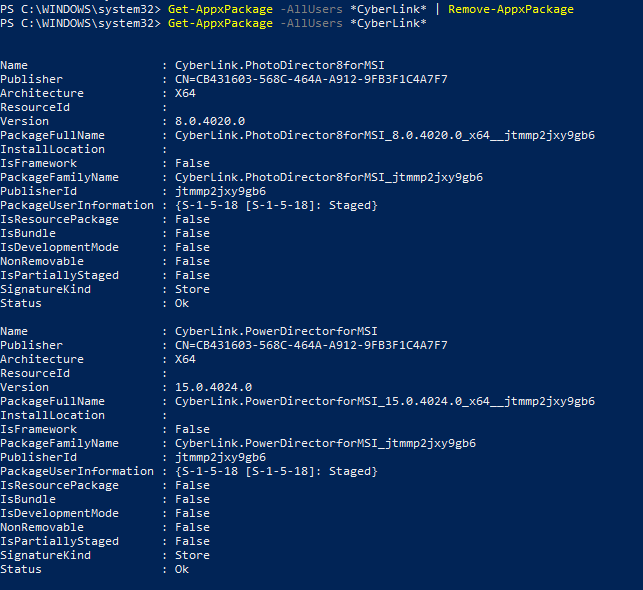The image size is (643, 590).
Task: Click the second Architecture X64 value
Action: (185, 359)
